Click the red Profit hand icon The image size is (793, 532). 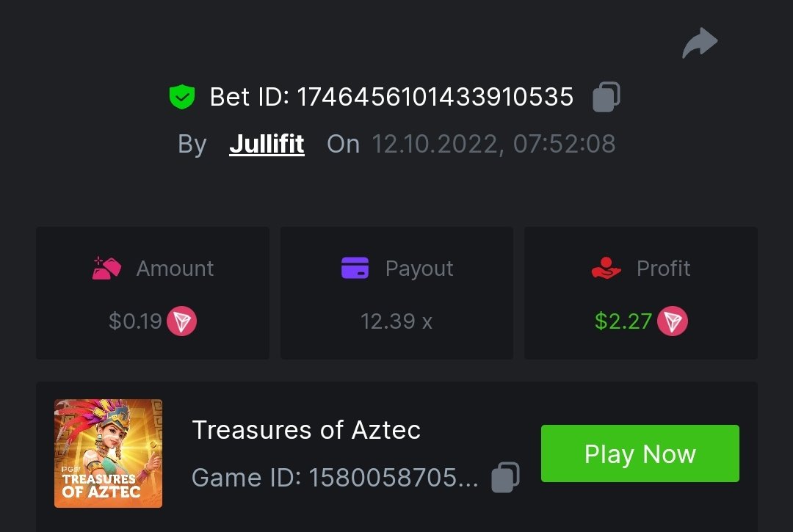point(606,269)
